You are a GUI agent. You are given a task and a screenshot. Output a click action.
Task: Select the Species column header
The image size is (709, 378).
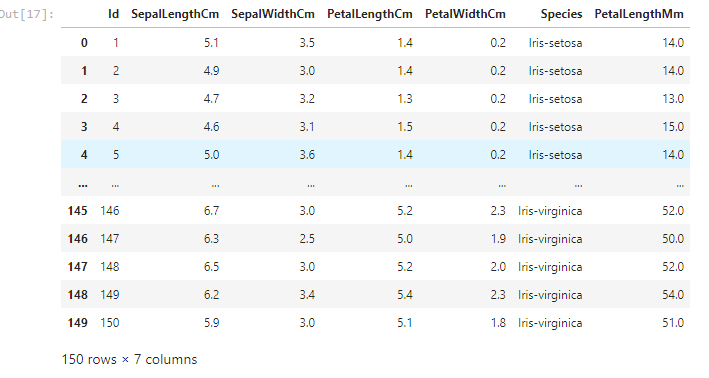click(x=561, y=14)
